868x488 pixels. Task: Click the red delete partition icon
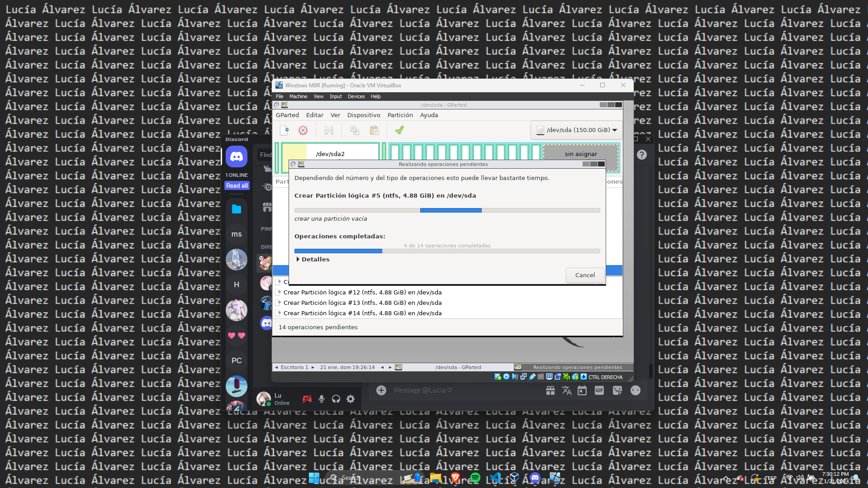(x=303, y=130)
